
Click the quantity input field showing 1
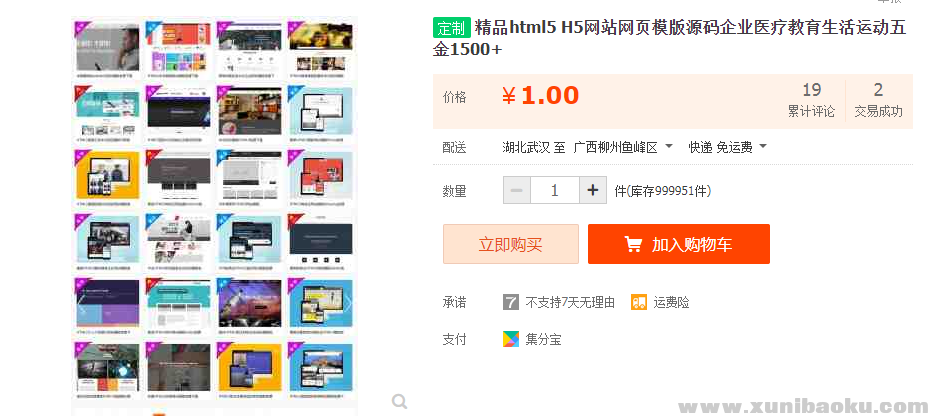tap(555, 190)
